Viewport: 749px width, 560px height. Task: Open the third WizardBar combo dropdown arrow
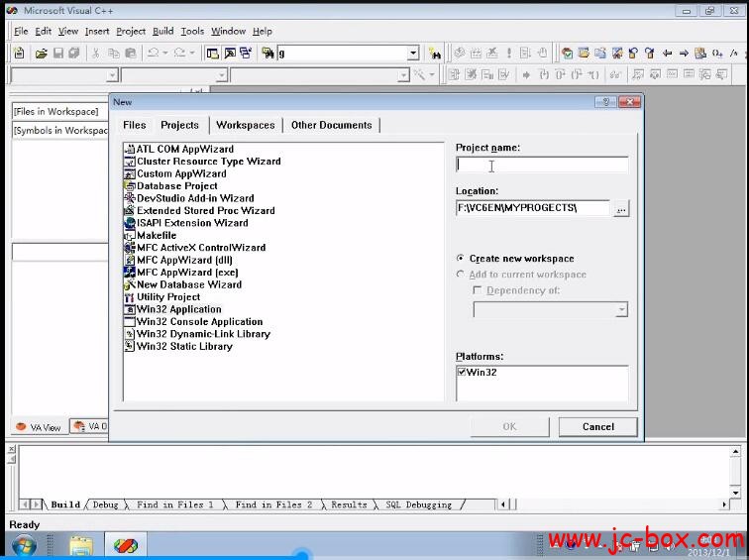tap(403, 75)
